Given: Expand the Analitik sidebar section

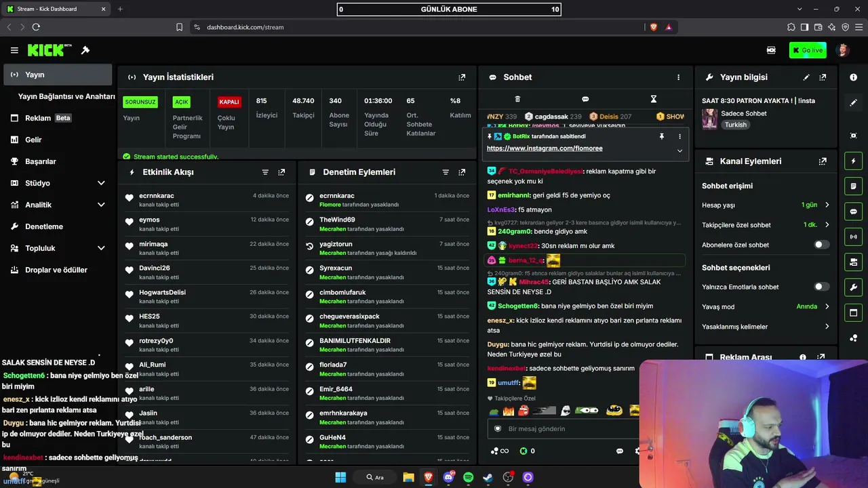Looking at the screenshot, I should point(101,205).
